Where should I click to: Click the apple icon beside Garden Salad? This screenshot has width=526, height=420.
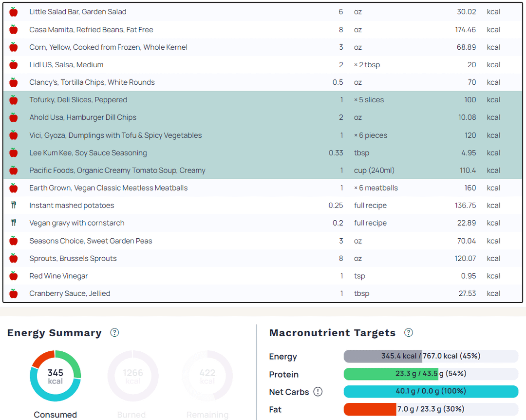point(14,12)
